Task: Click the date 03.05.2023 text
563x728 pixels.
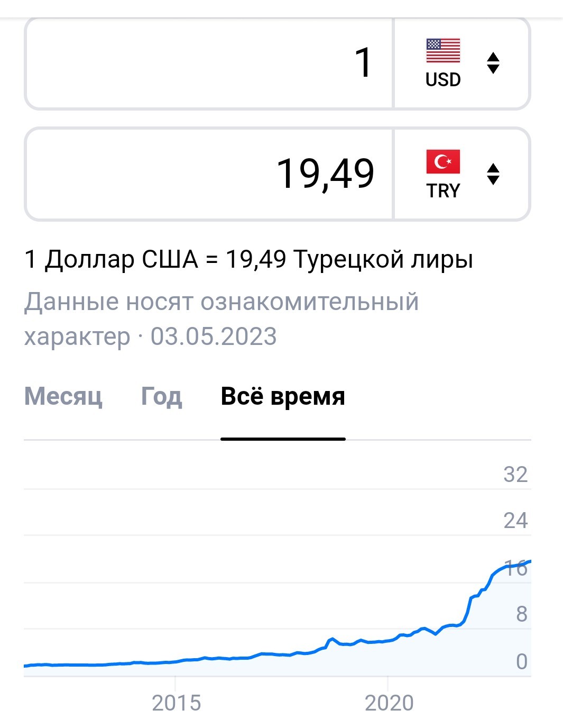Action: 214,336
